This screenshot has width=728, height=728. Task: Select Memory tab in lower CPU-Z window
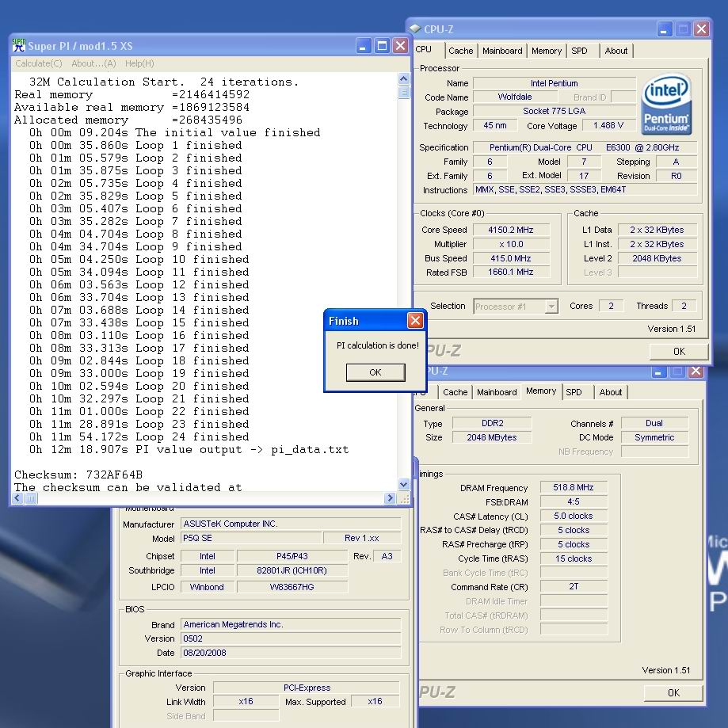tap(541, 391)
